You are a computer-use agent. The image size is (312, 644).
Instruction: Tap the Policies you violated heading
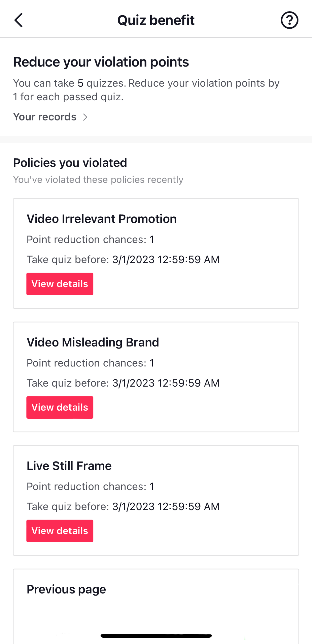coord(70,163)
